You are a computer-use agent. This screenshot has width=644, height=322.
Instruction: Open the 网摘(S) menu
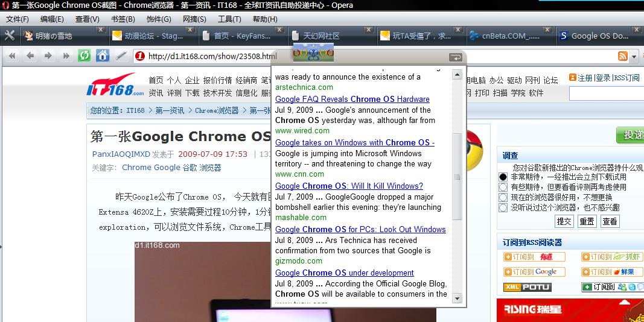(194, 19)
